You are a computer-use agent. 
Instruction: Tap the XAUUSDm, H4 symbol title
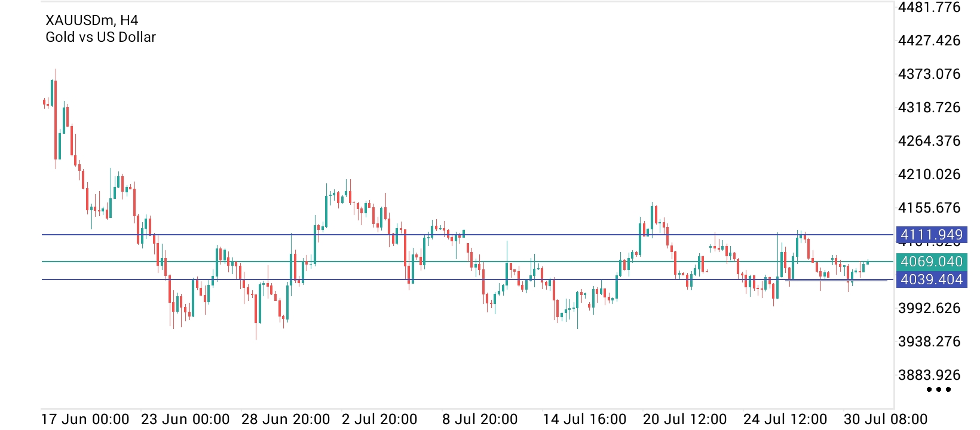click(91, 20)
